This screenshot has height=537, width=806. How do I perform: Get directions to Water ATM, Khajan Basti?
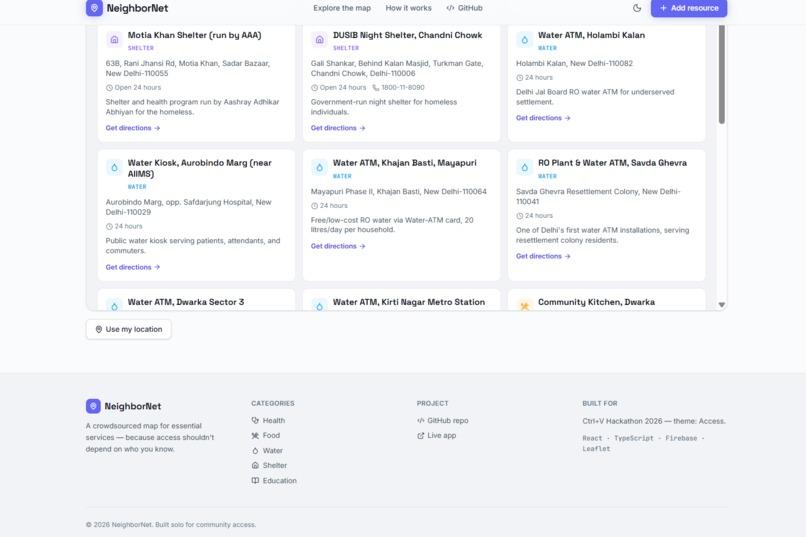pos(338,246)
